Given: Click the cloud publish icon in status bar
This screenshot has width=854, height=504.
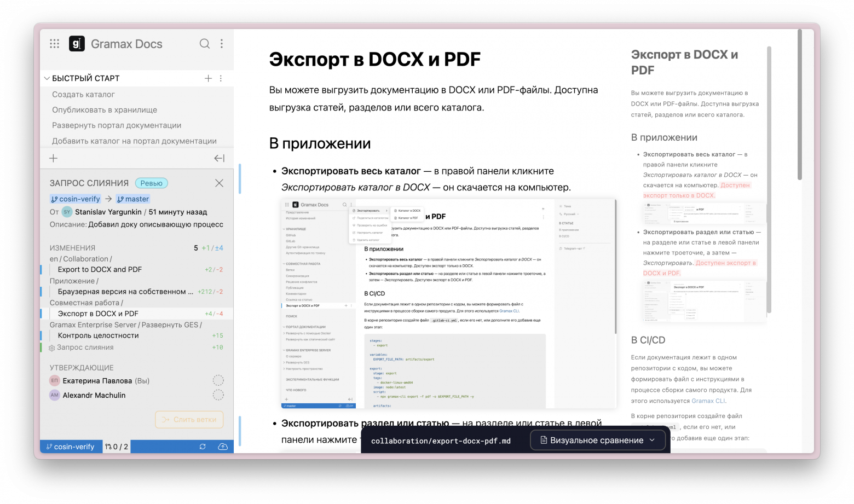Looking at the screenshot, I should [223, 447].
